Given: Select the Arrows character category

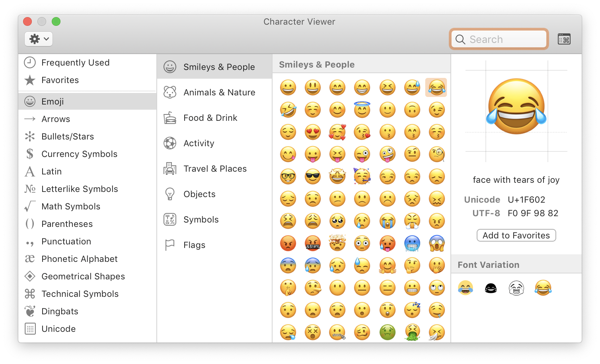Looking at the screenshot, I should coord(56,119).
